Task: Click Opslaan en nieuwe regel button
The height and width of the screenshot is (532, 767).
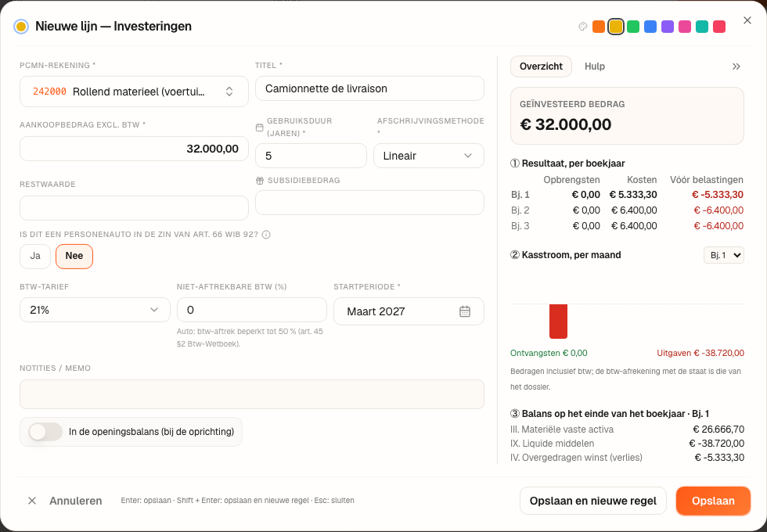Action: [593, 501]
